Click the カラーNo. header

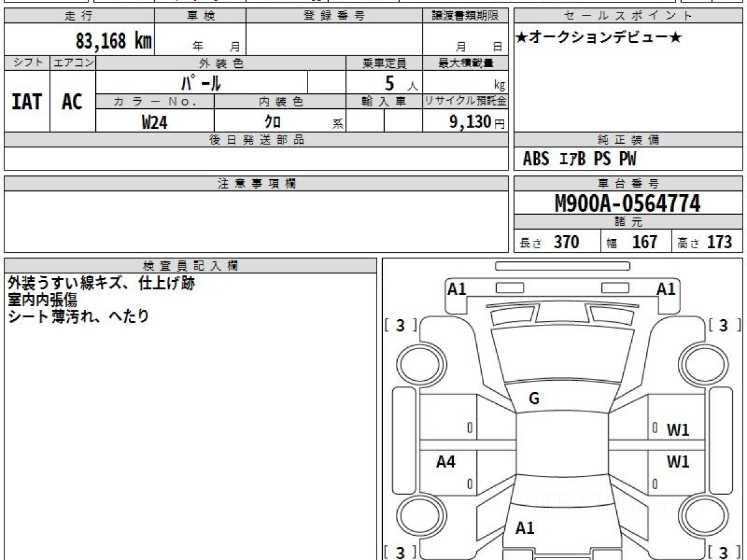pyautogui.click(x=155, y=101)
